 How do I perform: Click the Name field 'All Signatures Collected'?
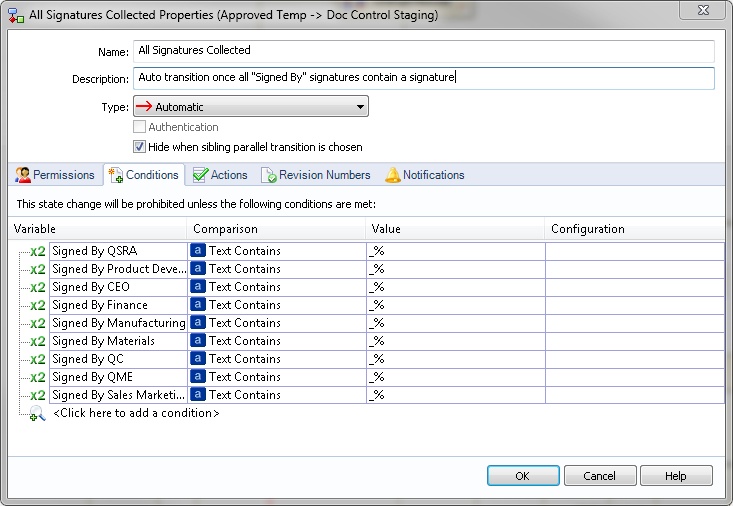click(424, 51)
